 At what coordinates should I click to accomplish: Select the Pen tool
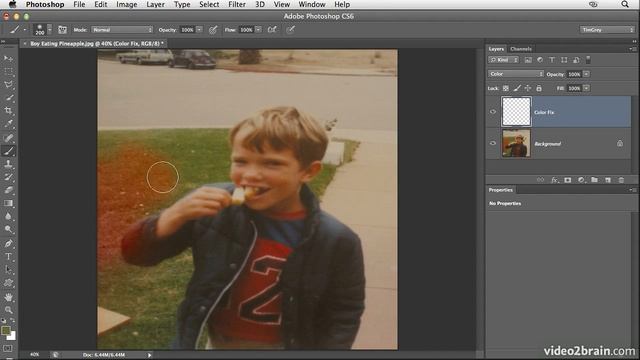coord(8,244)
